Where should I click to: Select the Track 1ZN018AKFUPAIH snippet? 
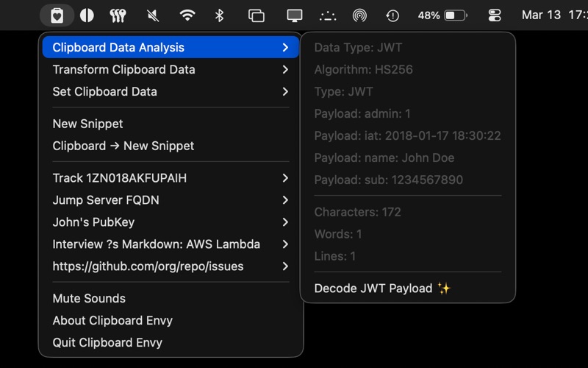click(x=171, y=178)
